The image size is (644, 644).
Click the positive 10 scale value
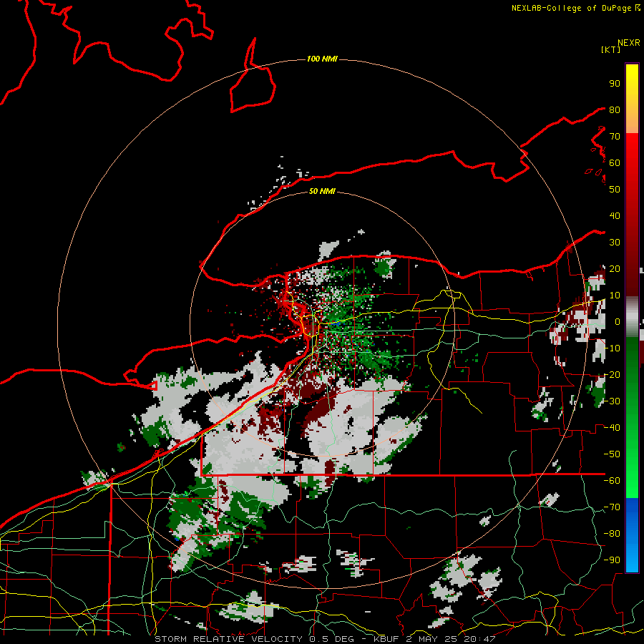coord(615,296)
